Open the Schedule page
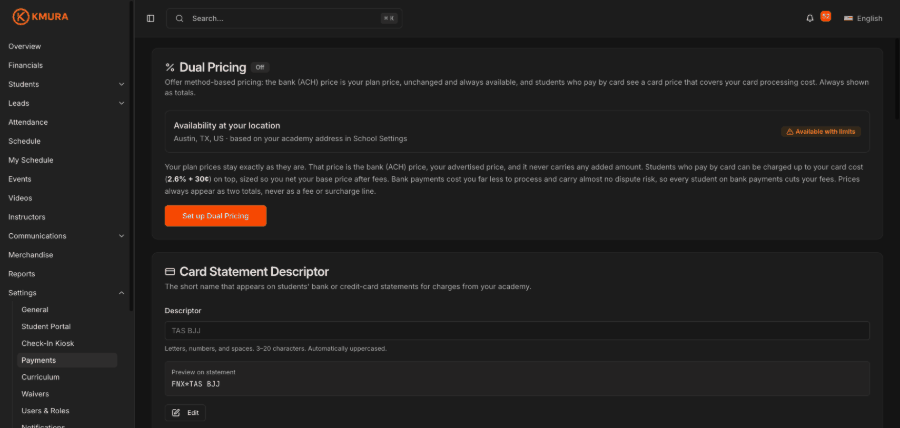This screenshot has width=900, height=428. (24, 141)
